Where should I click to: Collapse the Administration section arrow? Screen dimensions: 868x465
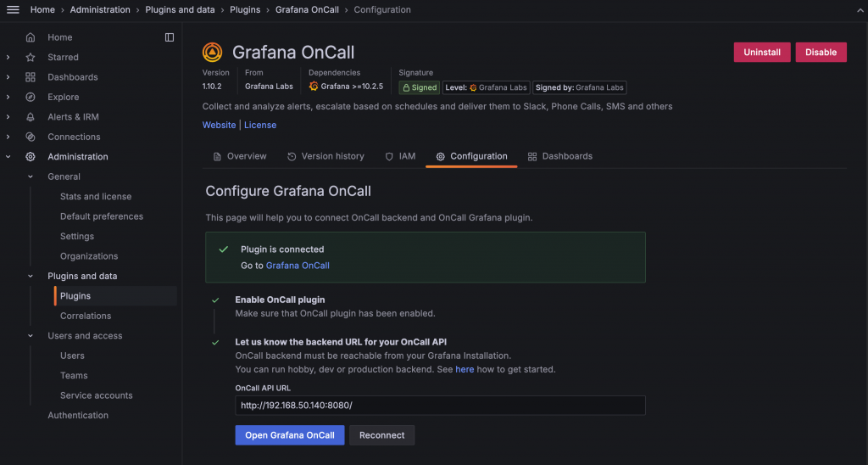[8, 157]
